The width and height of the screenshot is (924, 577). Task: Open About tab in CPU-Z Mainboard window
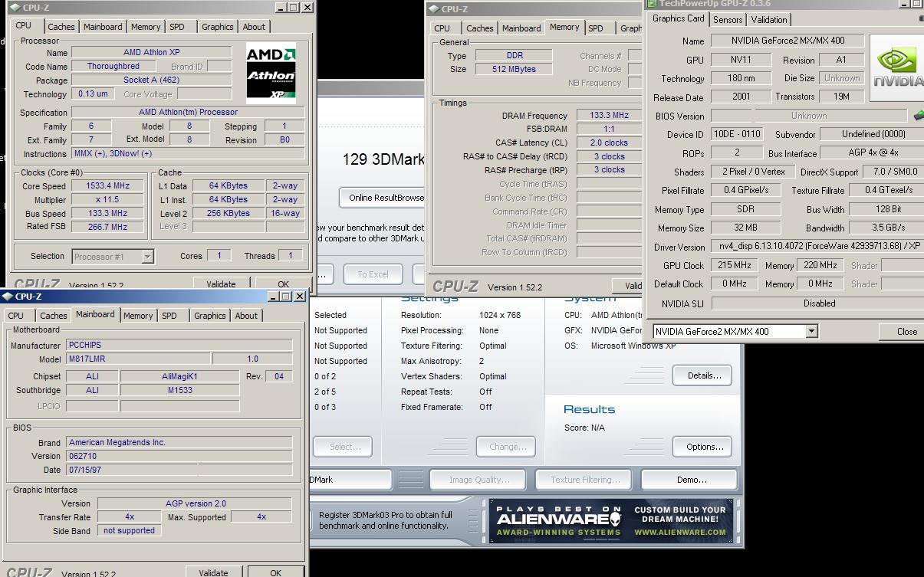(x=246, y=316)
